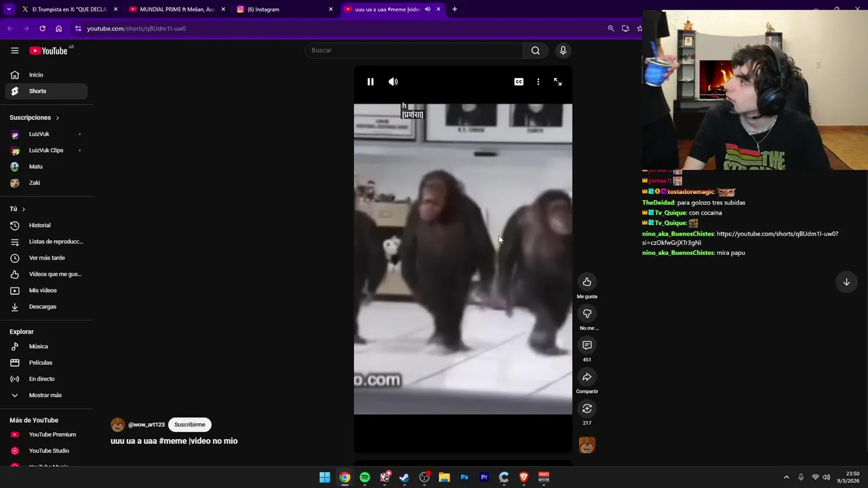Screen dimensions: 868x488
Task: Click the search magnifier button
Action: pyautogui.click(x=536, y=50)
